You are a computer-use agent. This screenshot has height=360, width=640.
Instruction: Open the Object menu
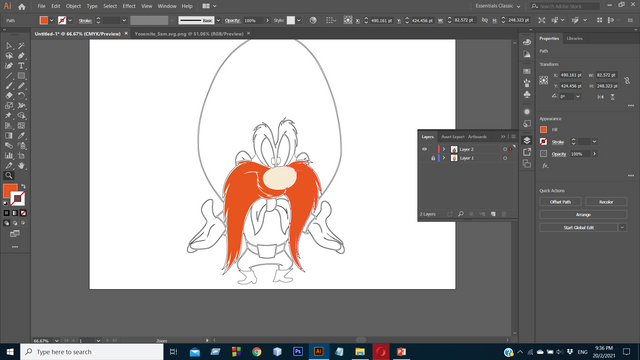tap(73, 6)
